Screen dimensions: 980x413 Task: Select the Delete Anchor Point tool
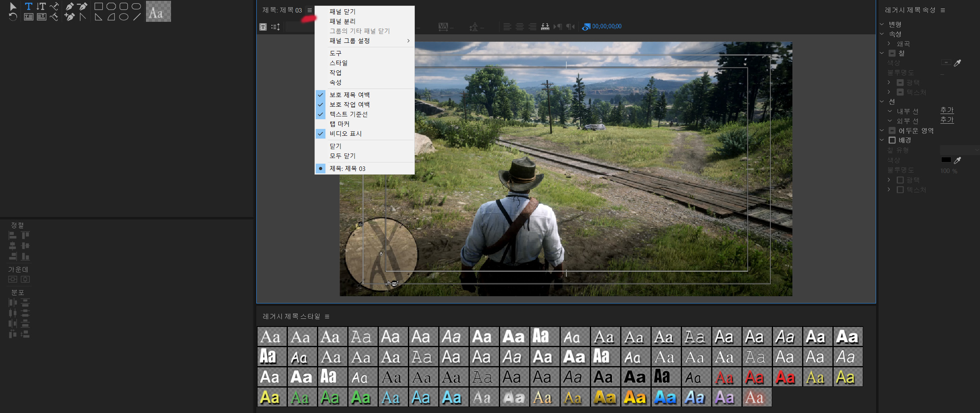pyautogui.click(x=82, y=6)
